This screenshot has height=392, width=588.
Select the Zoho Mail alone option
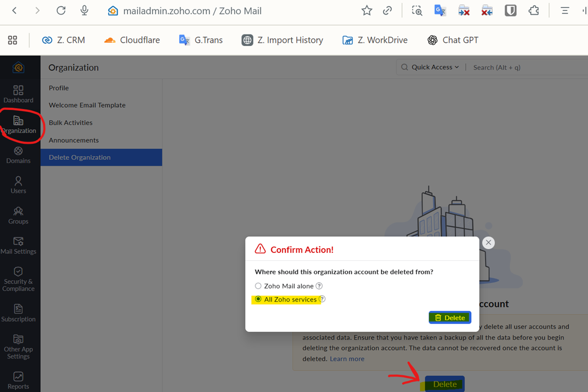[258, 286]
